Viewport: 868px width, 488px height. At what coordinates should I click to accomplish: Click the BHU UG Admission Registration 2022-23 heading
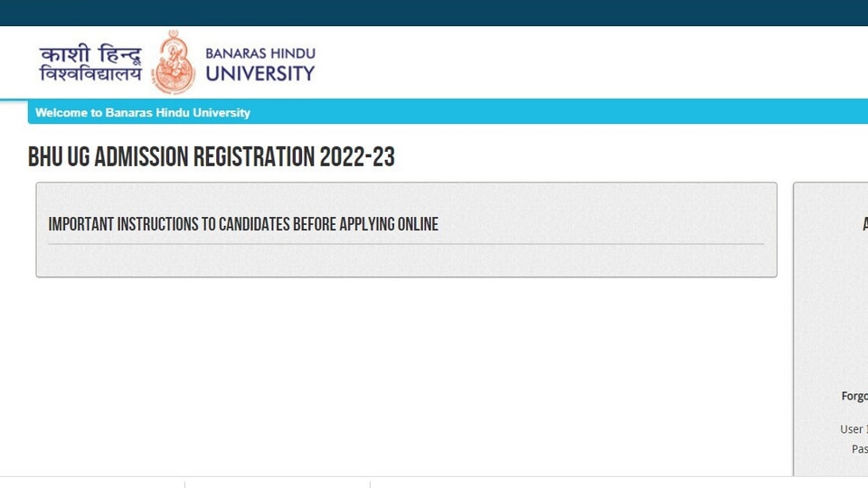tap(212, 157)
